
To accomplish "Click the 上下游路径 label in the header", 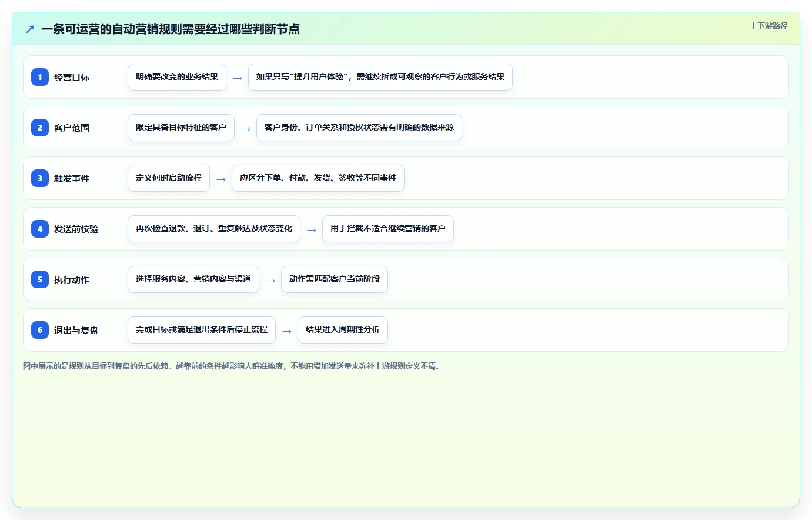I will (x=768, y=26).
